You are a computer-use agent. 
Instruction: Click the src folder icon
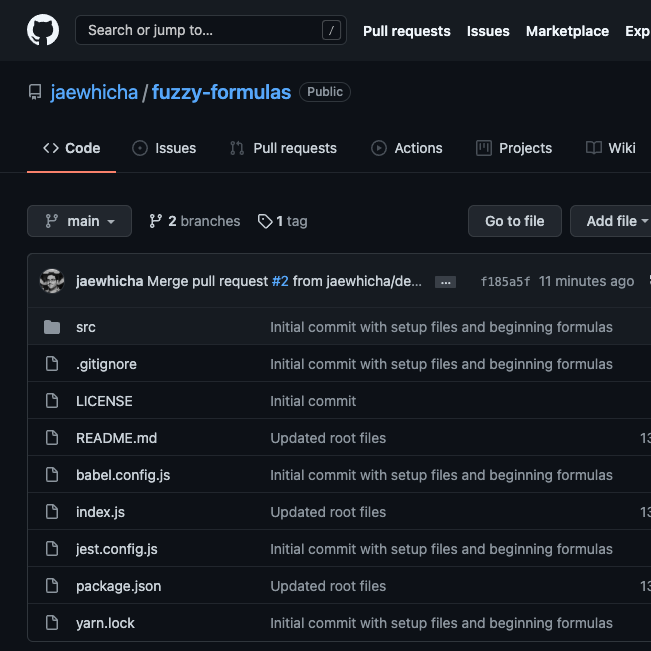click(x=52, y=327)
